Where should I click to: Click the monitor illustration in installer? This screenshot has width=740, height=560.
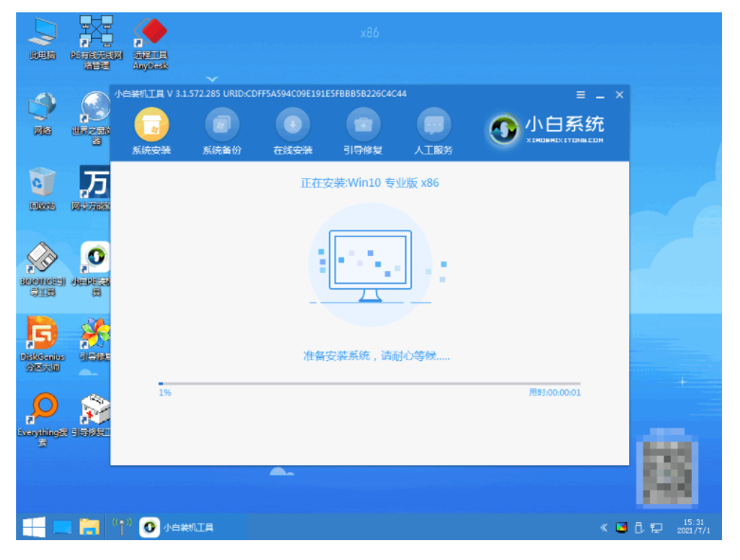370,265
